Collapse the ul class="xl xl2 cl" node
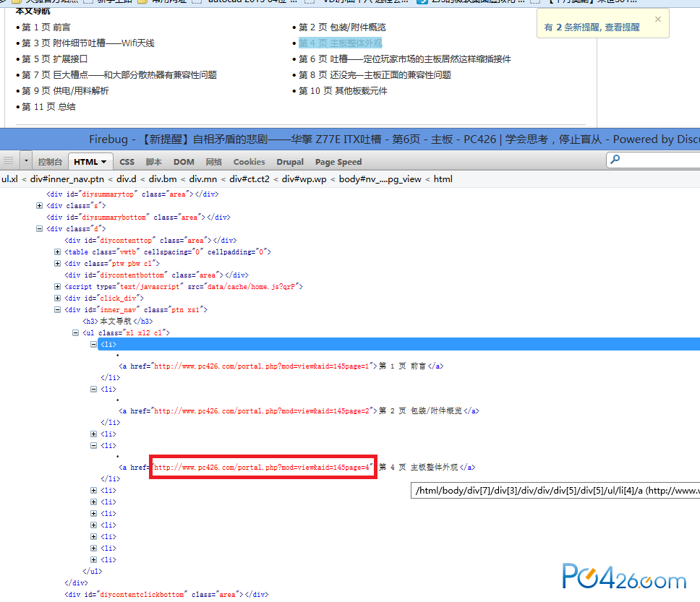 click(x=75, y=333)
